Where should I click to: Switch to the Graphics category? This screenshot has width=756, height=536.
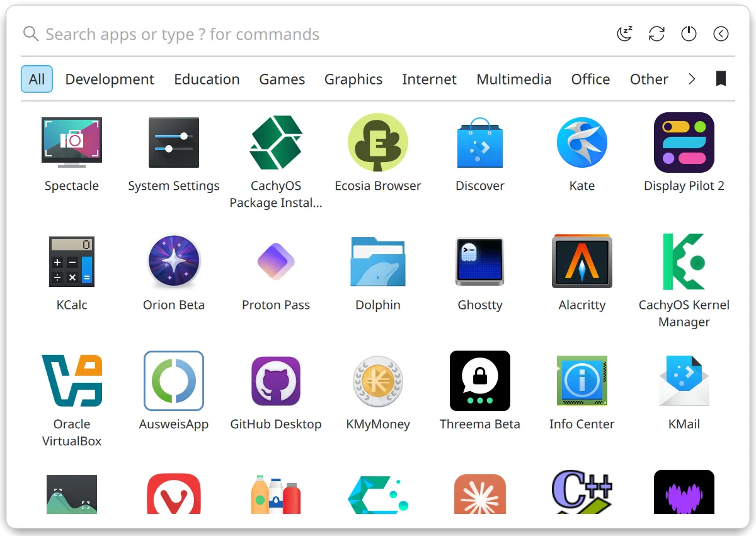[x=353, y=79]
